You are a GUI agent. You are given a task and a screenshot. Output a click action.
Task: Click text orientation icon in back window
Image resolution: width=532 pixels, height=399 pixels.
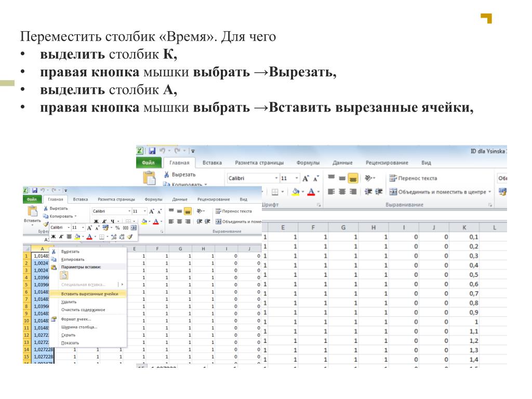(x=369, y=178)
